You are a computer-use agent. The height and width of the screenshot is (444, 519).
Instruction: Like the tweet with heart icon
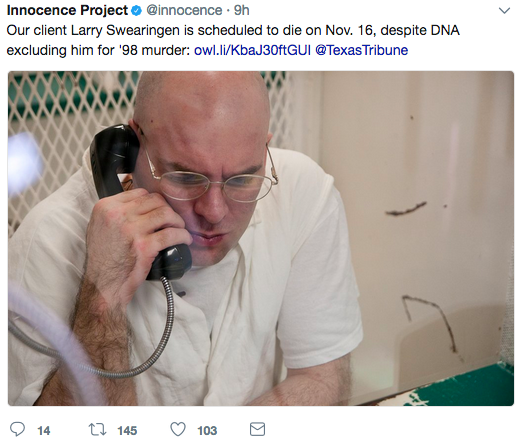[x=178, y=429]
